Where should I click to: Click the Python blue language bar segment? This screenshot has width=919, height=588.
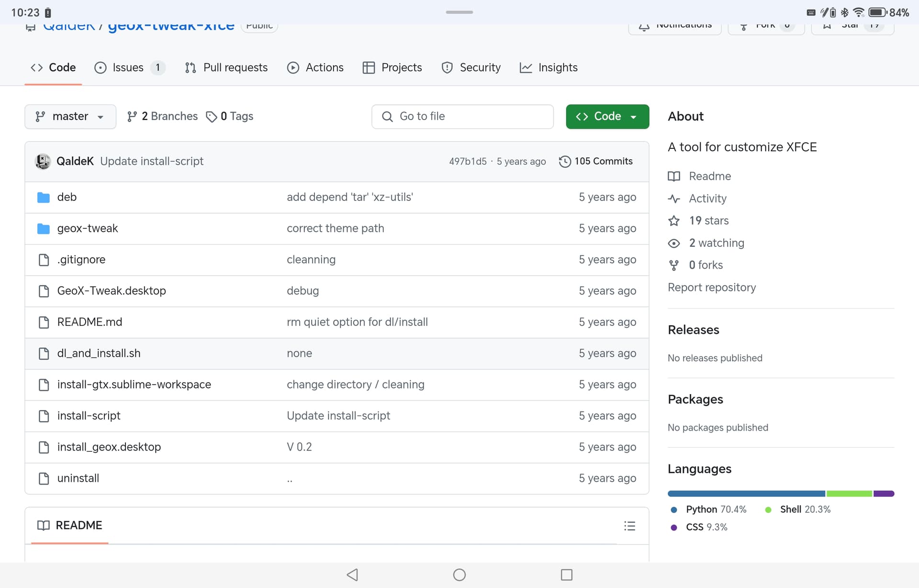click(x=746, y=494)
